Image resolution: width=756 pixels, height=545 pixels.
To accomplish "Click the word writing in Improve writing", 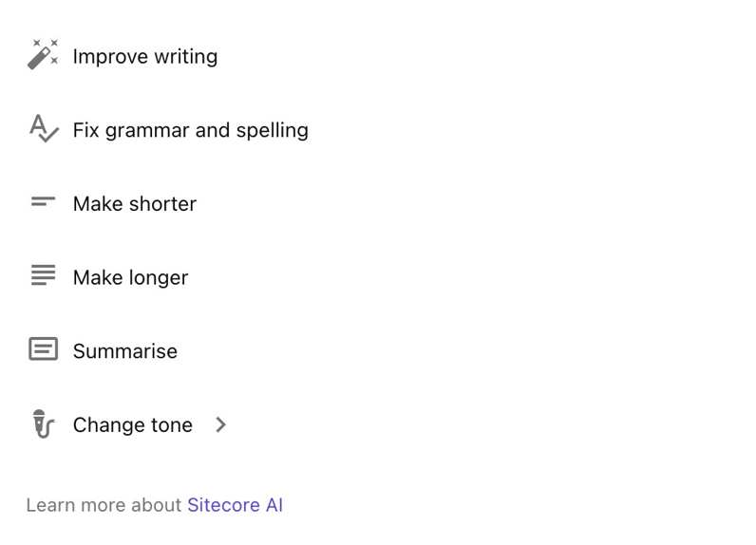I will [186, 57].
